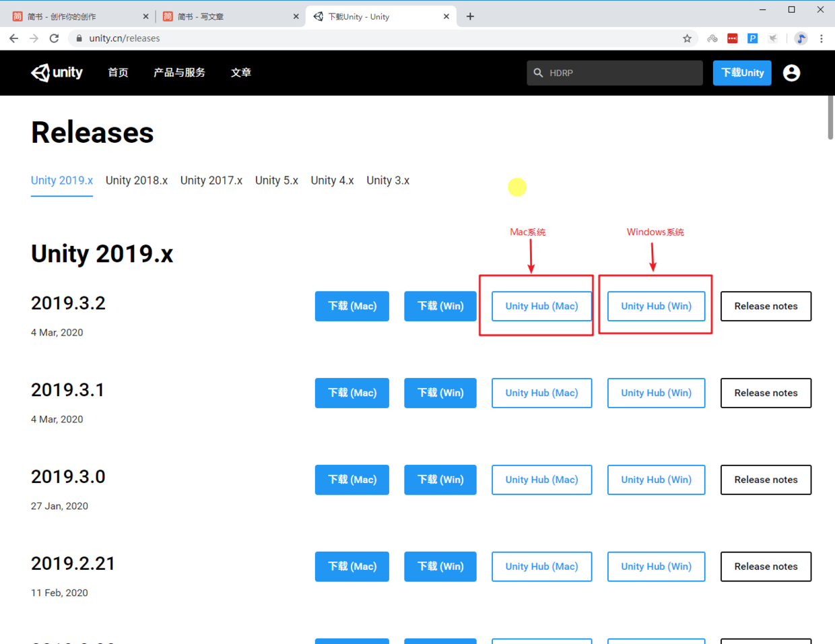The image size is (835, 644).
Task: Open a new tab with the plus button
Action: pyautogui.click(x=470, y=16)
